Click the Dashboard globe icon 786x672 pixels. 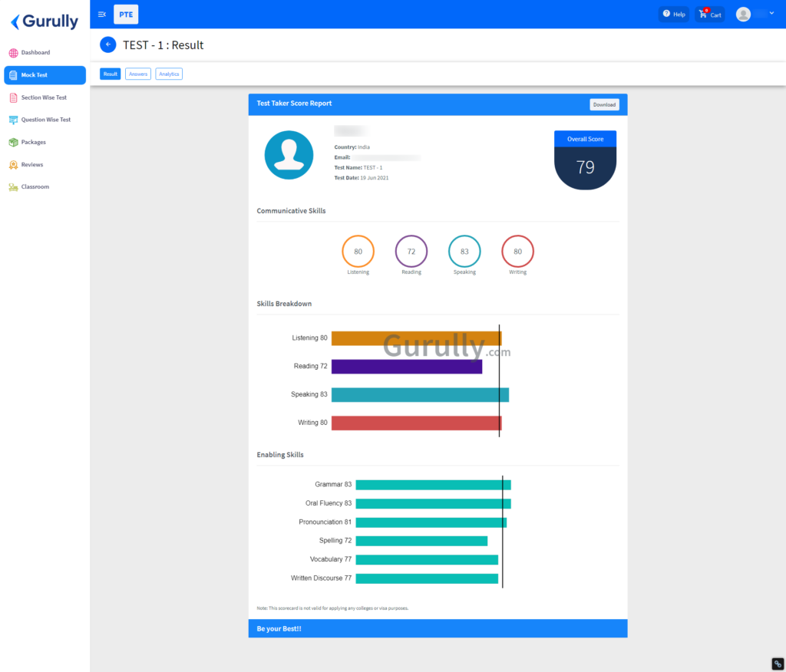pyautogui.click(x=13, y=53)
